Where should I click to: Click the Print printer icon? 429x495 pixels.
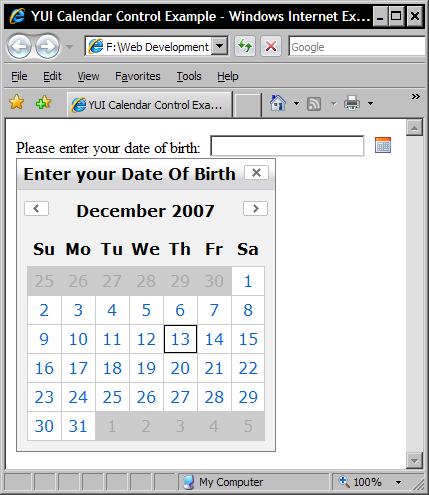coord(352,103)
